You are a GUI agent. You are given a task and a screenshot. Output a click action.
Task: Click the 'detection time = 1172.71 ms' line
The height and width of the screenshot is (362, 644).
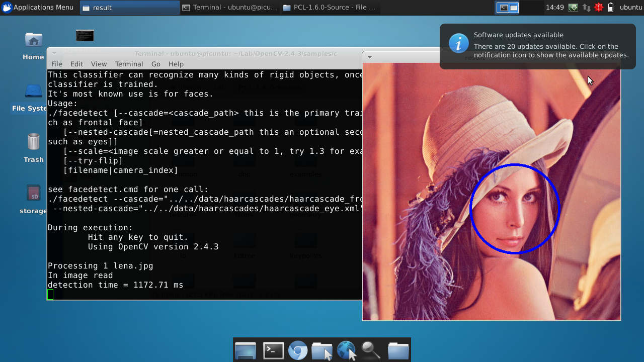[116, 285]
